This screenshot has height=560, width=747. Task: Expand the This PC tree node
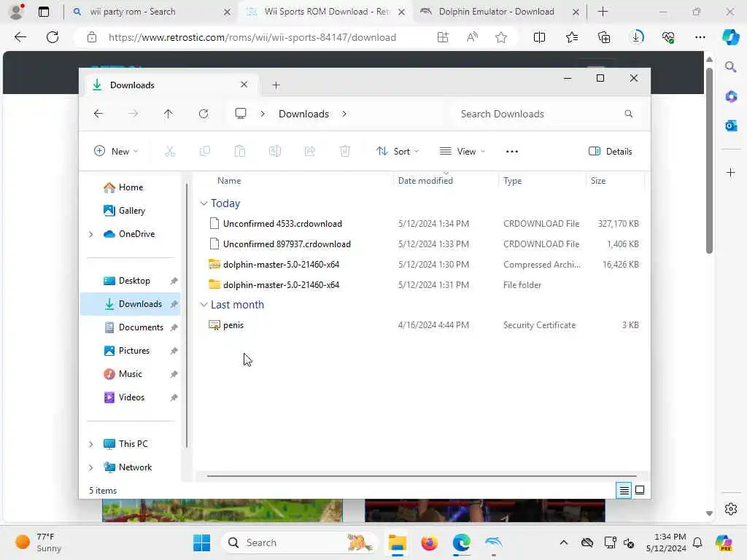pos(90,444)
